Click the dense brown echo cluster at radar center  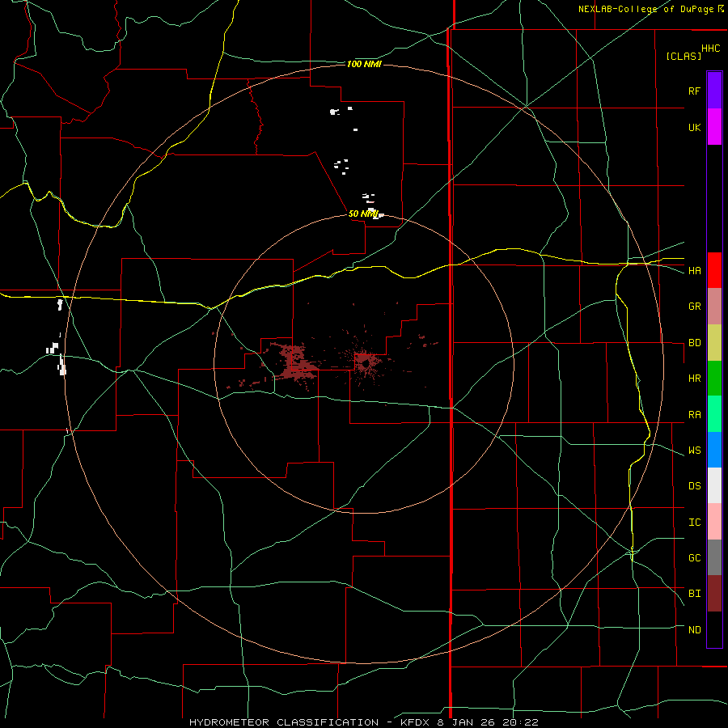[x=366, y=362]
